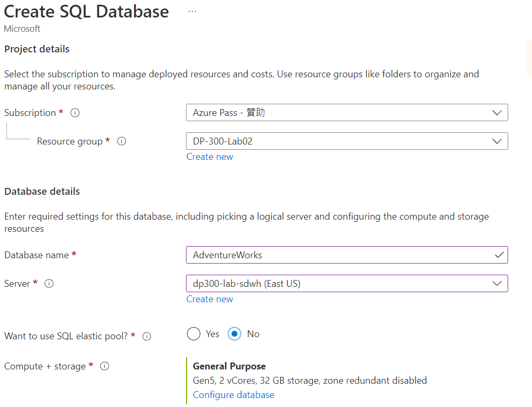Click the Database details section heading
The image size is (532, 407).
(x=42, y=192)
